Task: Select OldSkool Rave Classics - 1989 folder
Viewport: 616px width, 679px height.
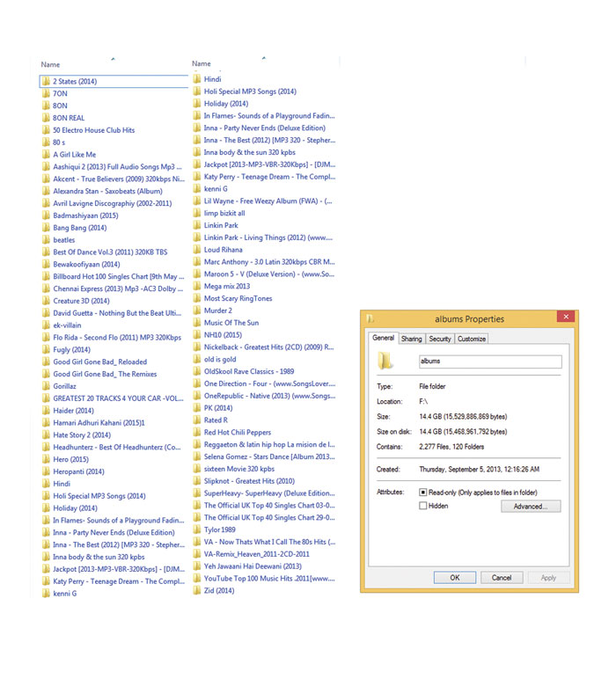Action: tap(249, 371)
